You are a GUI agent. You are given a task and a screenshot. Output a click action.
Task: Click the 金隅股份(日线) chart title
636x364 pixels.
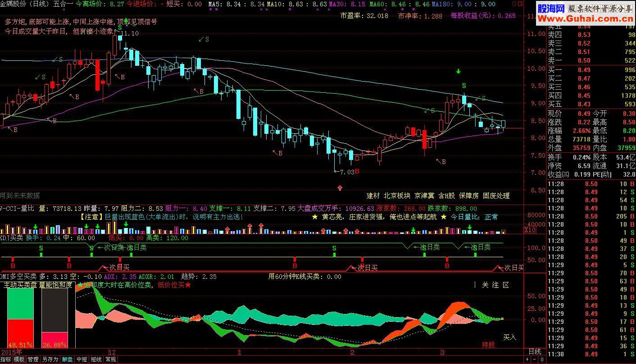25,4
